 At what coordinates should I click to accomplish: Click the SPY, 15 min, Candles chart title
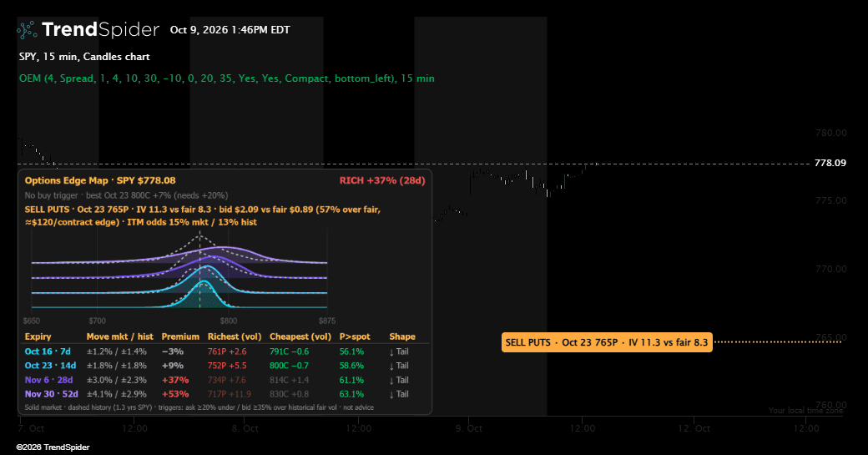84,57
